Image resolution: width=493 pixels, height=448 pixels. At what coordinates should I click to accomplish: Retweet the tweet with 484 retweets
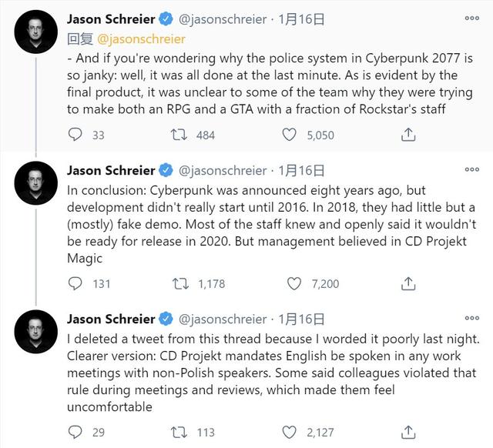(x=179, y=135)
